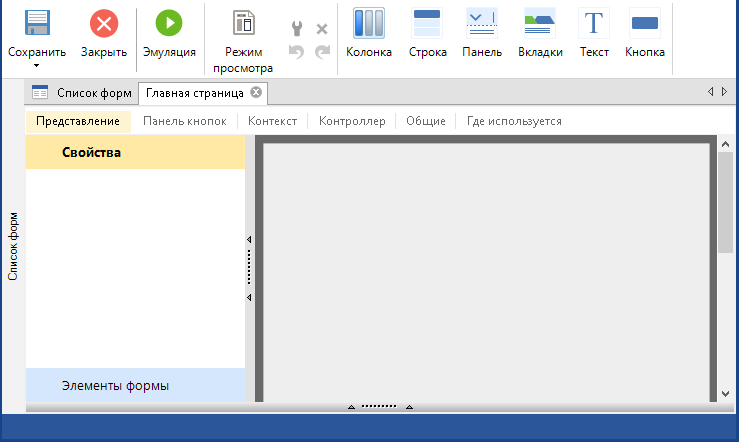Switch to the Список форм tab
Image resolution: width=739 pixels, height=442 pixels.
coord(82,93)
